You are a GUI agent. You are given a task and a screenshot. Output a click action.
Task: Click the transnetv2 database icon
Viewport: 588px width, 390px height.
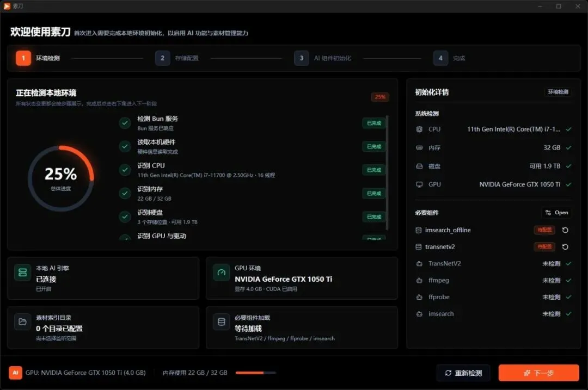point(419,247)
